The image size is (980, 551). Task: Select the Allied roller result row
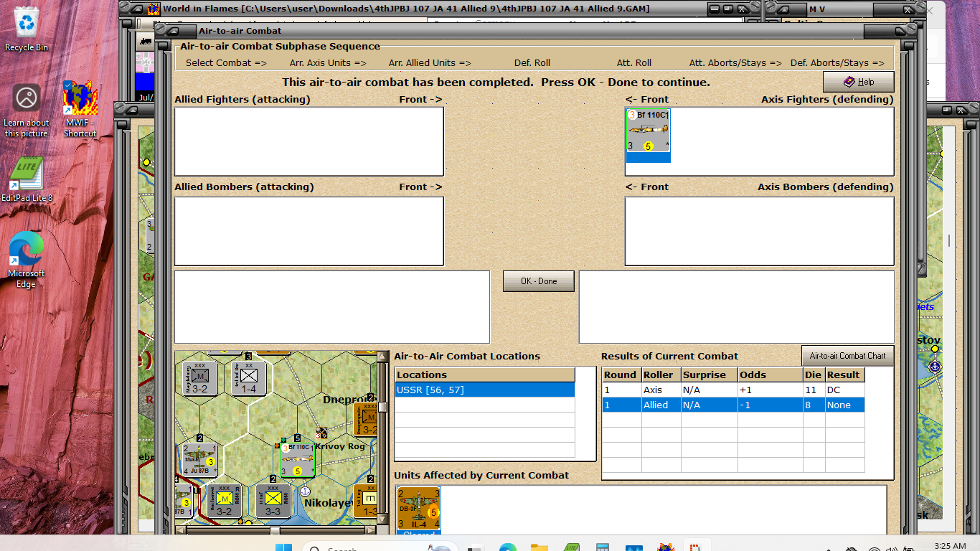pyautogui.click(x=733, y=405)
